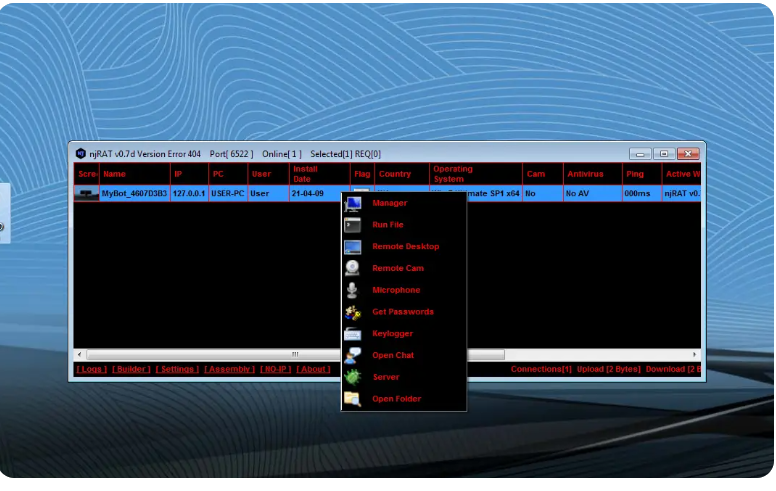
Task: Click the SP1 x64 operating system cell
Action: click(x=494, y=194)
